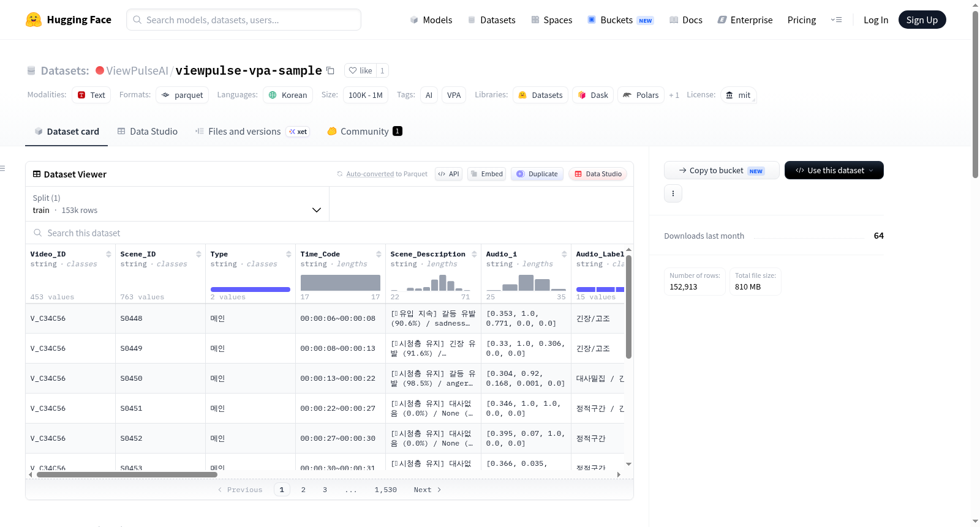Select the Datasets library tag
The width and height of the screenshot is (980, 527).
540,95
